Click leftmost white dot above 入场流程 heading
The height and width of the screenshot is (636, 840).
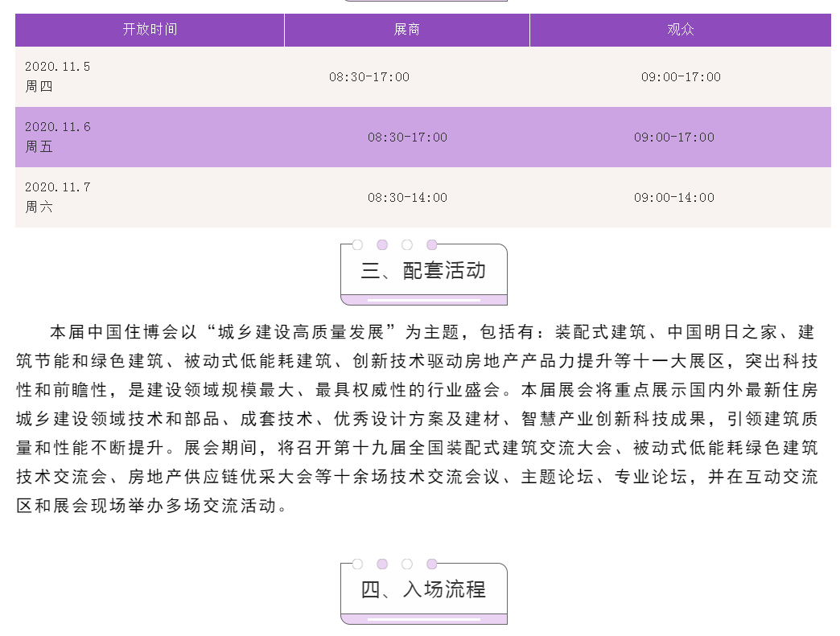pos(357,564)
